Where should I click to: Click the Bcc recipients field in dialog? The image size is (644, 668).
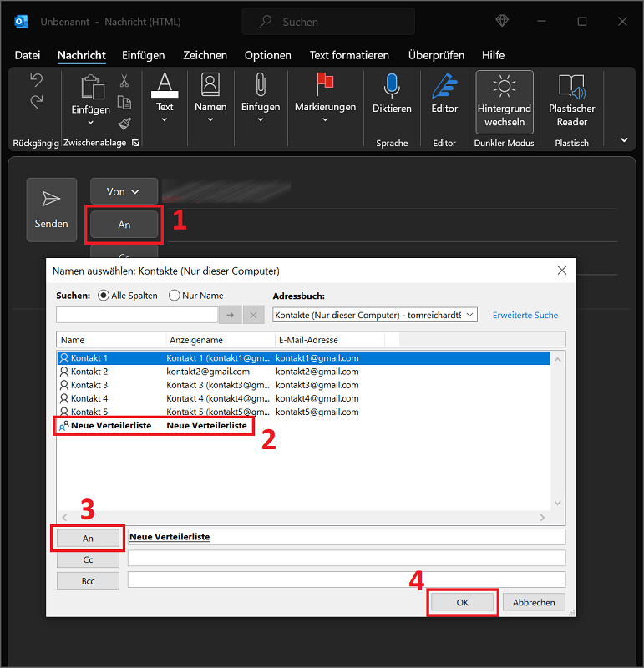[347, 579]
